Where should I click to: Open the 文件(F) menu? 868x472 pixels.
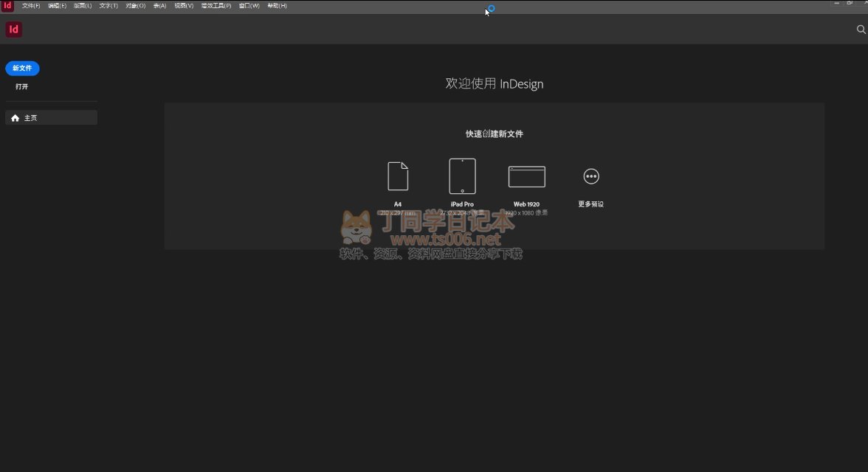coord(31,6)
